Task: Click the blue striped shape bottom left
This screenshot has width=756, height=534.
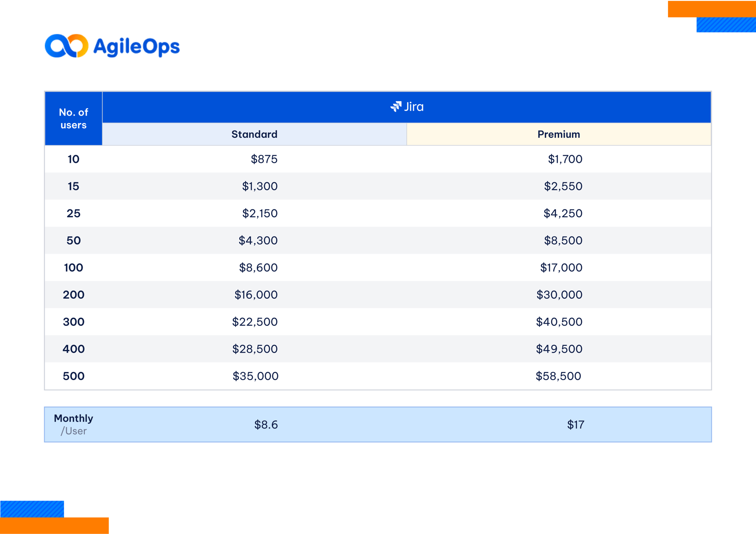Action: (32, 509)
